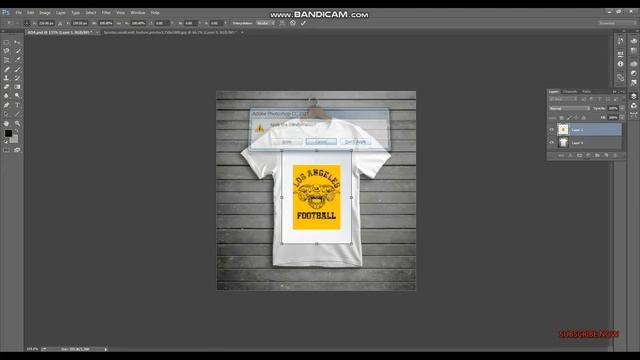The width and height of the screenshot is (640, 360).
Task: Select the Brush tool
Action: click(17, 69)
